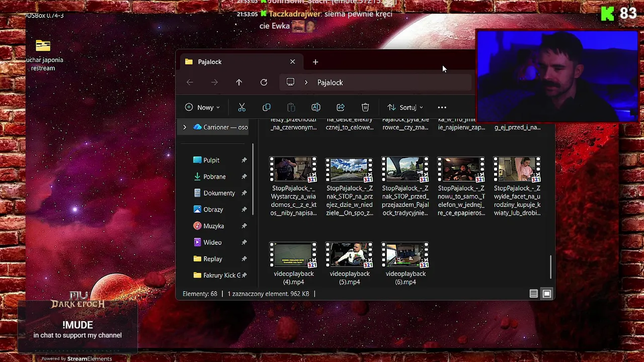The image size is (644, 362).
Task: Click the chevron before Pajalock in address bar
Action: coord(306,82)
